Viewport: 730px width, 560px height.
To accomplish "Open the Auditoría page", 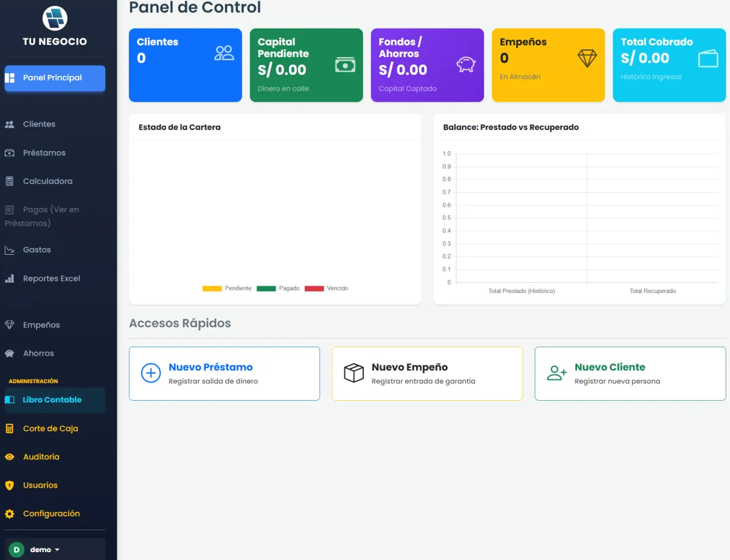I will tap(55, 457).
